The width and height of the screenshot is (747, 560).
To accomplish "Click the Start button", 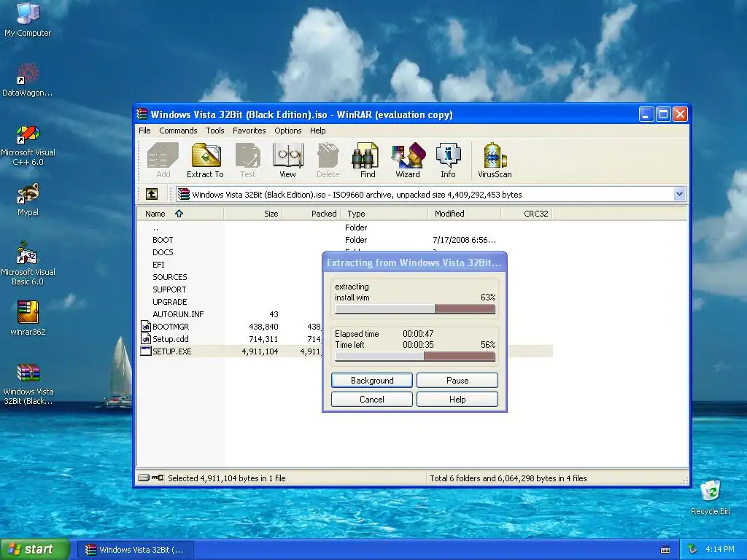I will [34, 550].
